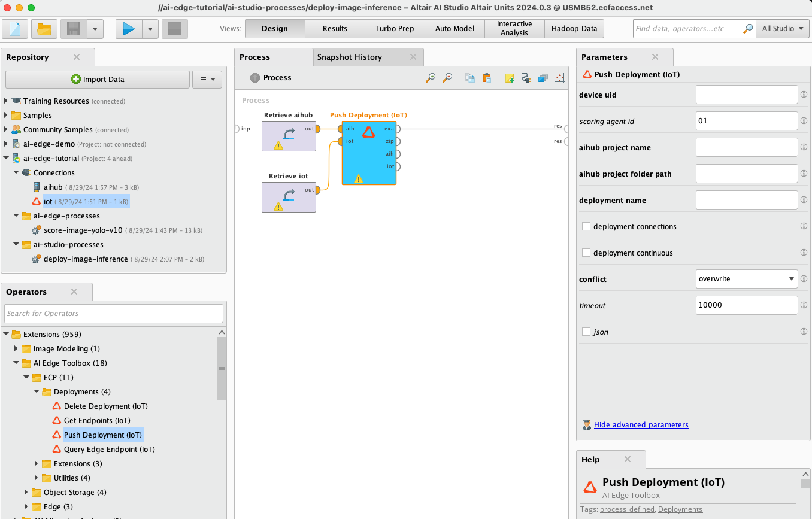Zoom in on the process canvas
Image resolution: width=812 pixels, height=519 pixels.
click(x=431, y=78)
